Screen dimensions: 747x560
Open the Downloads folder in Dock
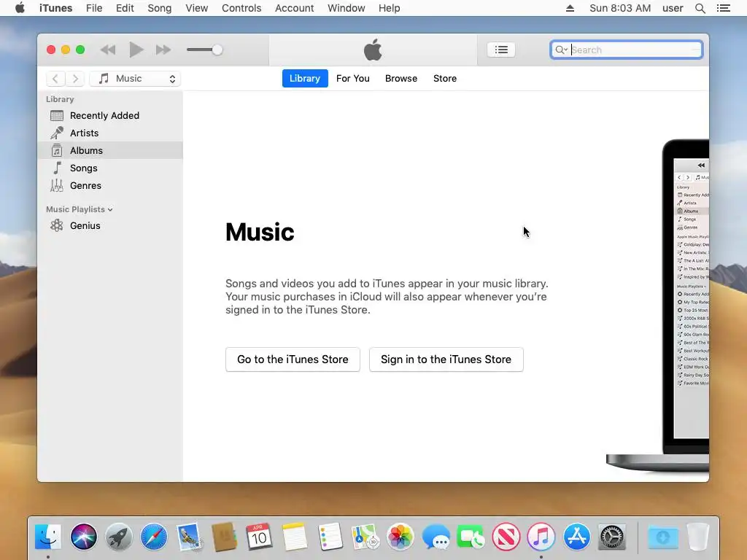[x=662, y=537]
